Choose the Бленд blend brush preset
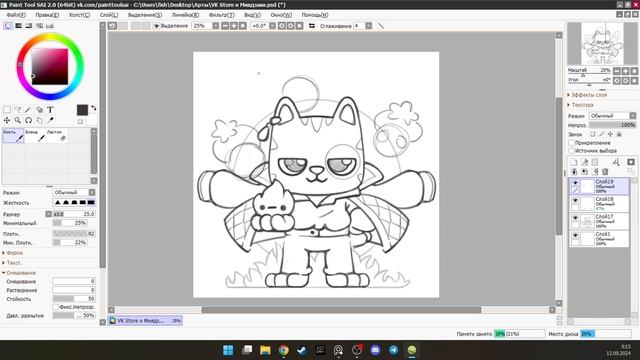Viewport: 640px width, 360px height. [x=35, y=136]
